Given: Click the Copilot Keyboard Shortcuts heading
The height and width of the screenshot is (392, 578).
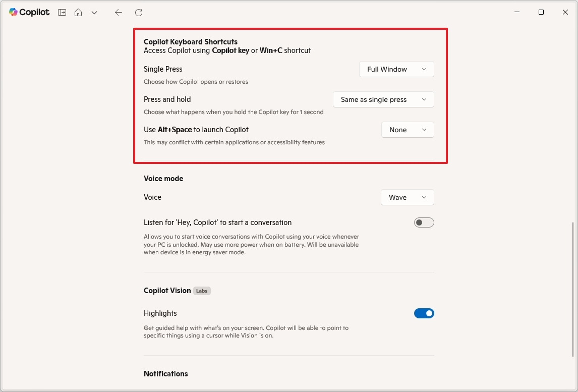Looking at the screenshot, I should pos(191,42).
